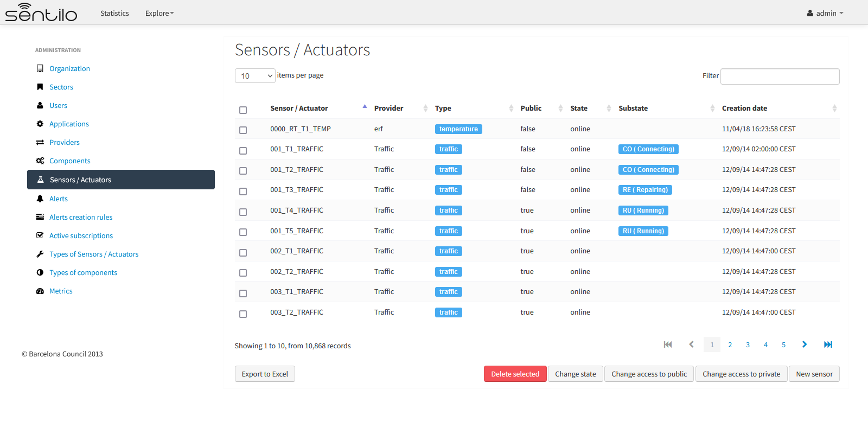Viewport: 868px width, 434px height.
Task: Click the Organization building icon
Action: (x=40, y=68)
